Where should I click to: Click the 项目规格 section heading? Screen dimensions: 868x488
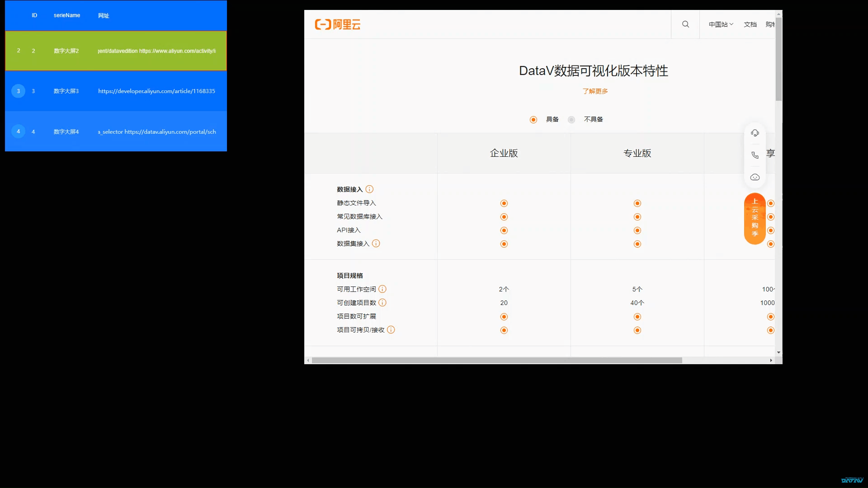pos(349,276)
